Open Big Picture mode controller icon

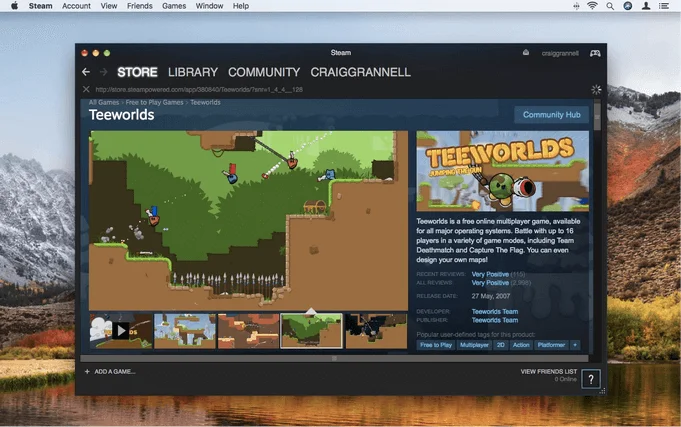(x=594, y=53)
